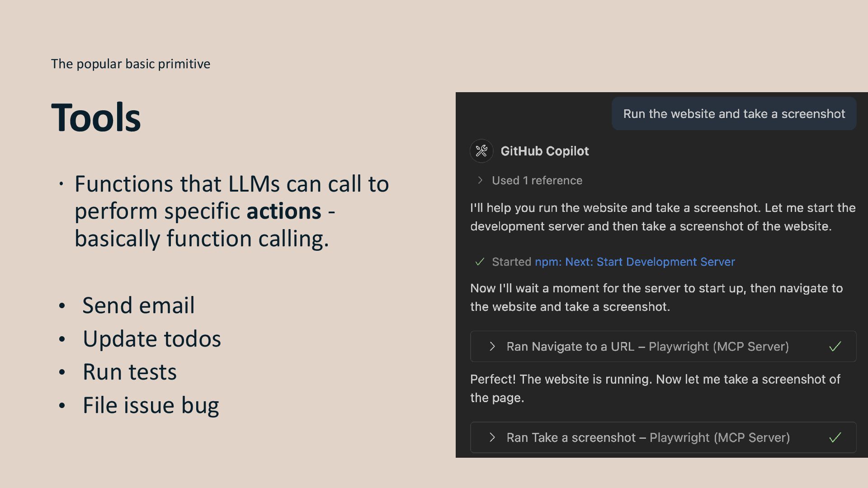Open the 'Ran Navigate to a URL – Playwright' row
868x488 pixels.
click(x=663, y=347)
